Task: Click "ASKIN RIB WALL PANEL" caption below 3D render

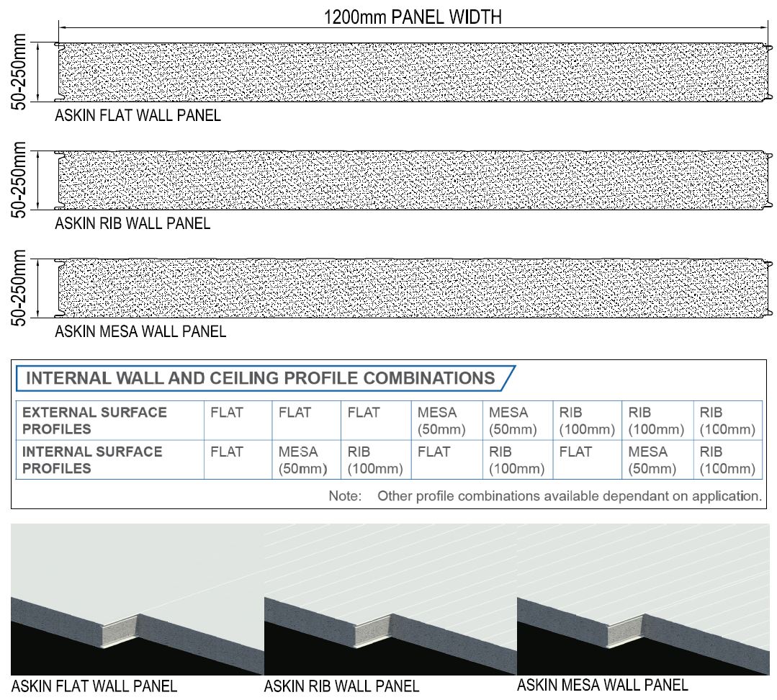Action: coord(341,686)
